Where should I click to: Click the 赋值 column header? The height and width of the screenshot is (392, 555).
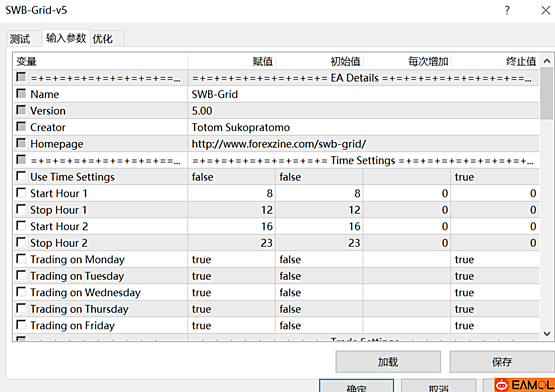[232, 62]
